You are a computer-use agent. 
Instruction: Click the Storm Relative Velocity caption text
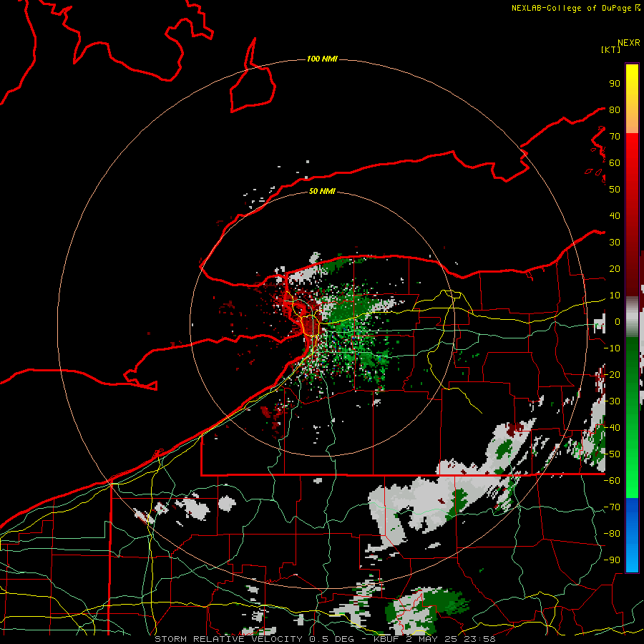(325, 639)
